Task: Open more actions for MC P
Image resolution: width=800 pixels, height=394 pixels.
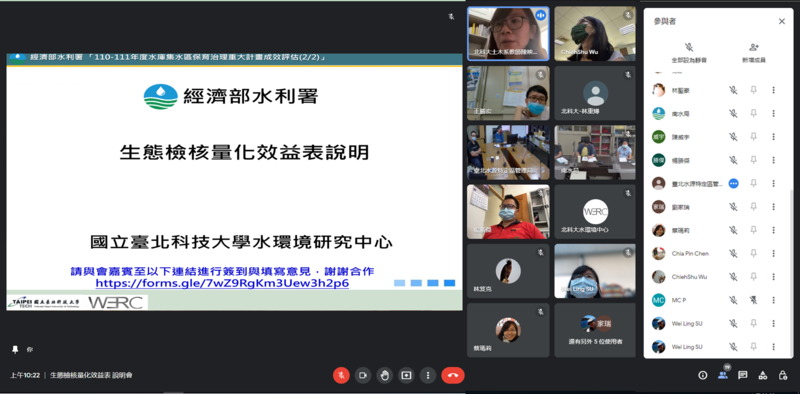Action: click(x=773, y=300)
